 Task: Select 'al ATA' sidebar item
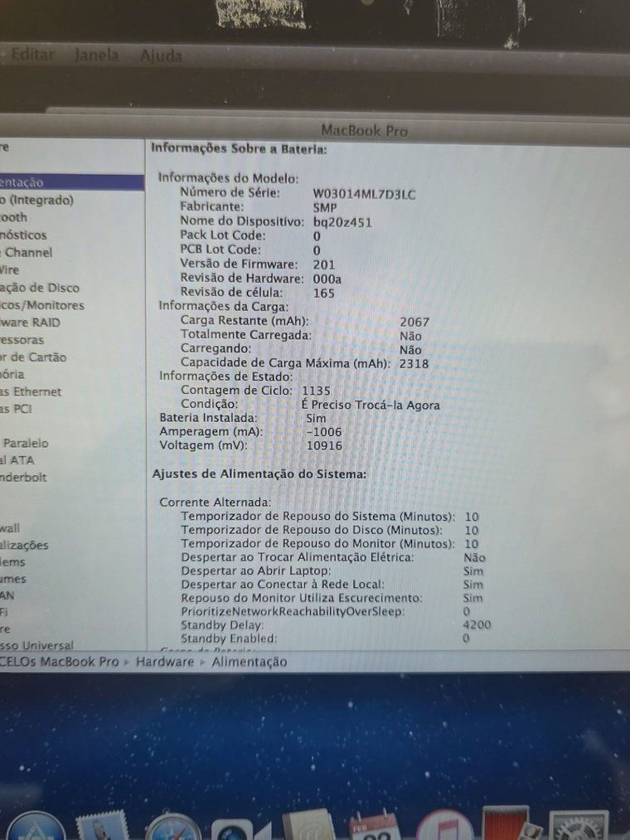coord(17,460)
